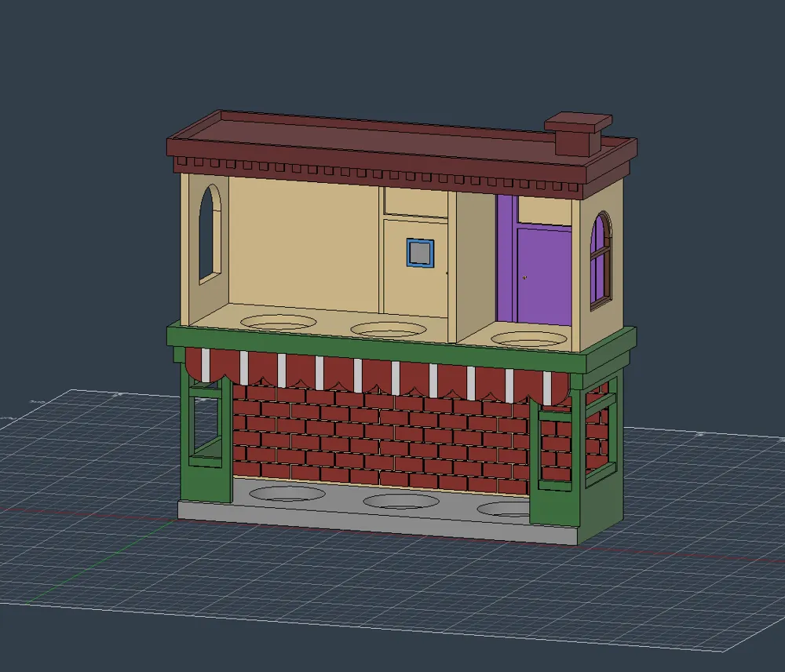
Task: Select the middle circular hole in upper floor
Action: [389, 330]
